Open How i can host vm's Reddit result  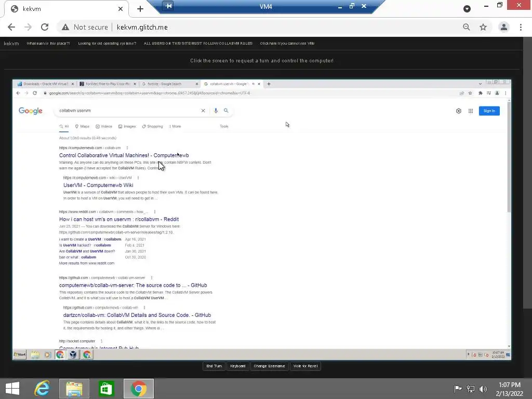(119, 219)
